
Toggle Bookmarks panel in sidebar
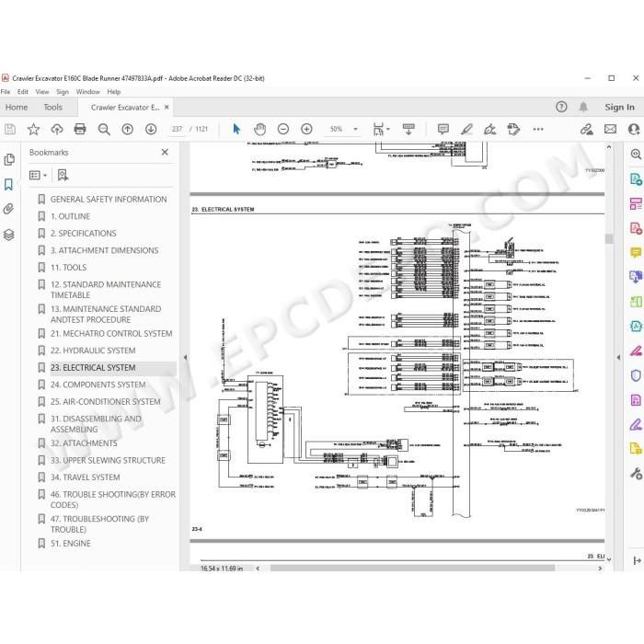[8, 184]
